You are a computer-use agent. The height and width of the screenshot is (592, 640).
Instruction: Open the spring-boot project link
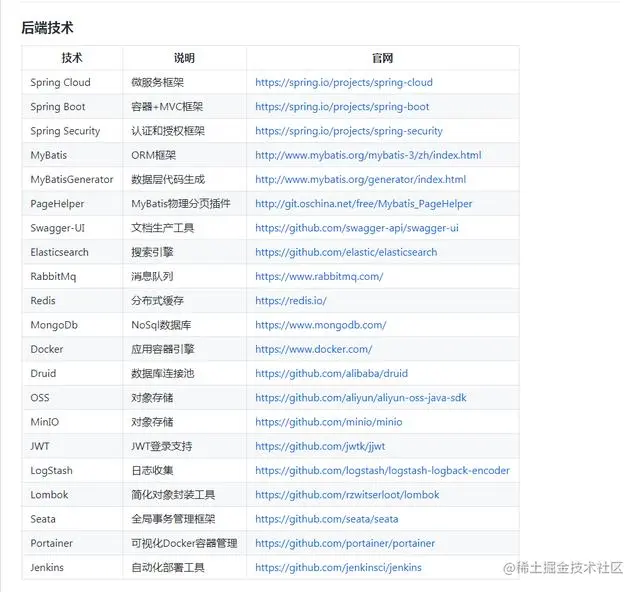pyautogui.click(x=342, y=107)
